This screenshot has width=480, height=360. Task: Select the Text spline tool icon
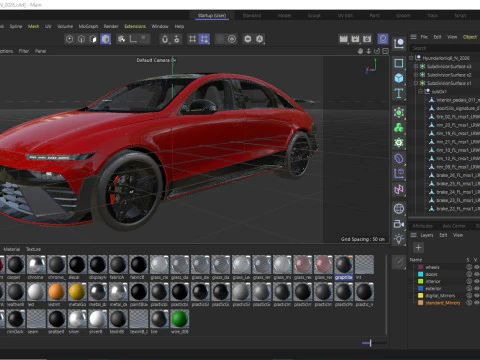tap(399, 93)
